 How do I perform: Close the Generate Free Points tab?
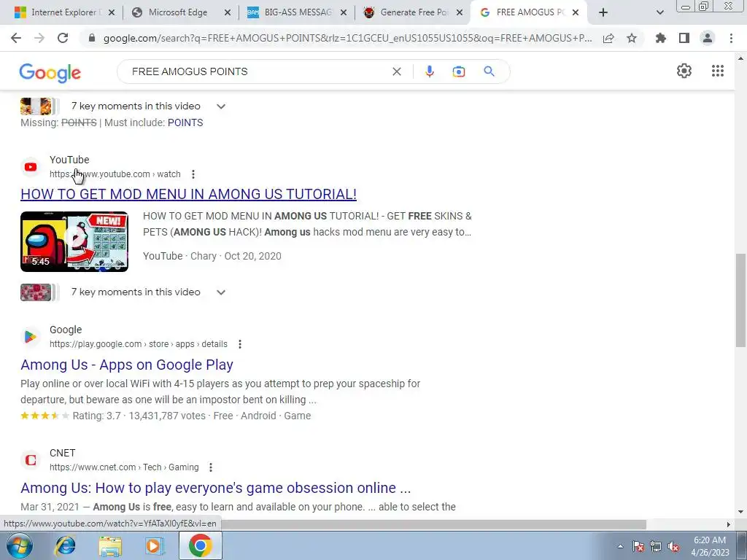pos(460,13)
